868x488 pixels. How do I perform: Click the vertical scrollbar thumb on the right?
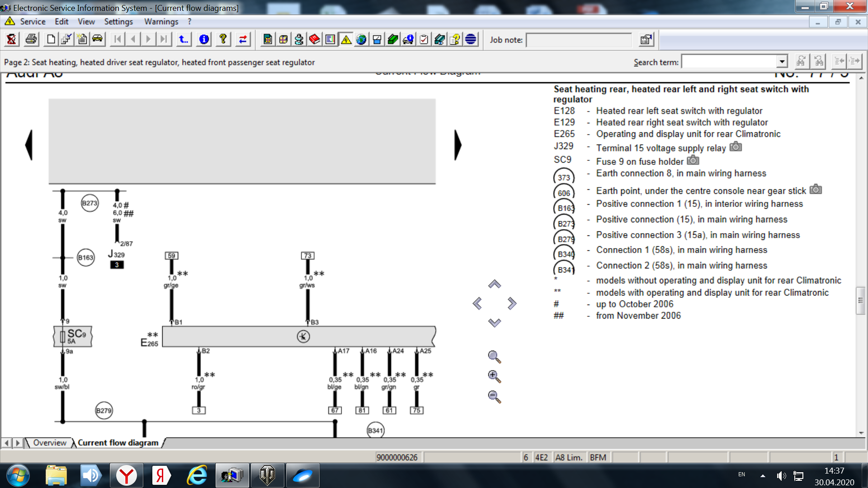[x=860, y=300]
